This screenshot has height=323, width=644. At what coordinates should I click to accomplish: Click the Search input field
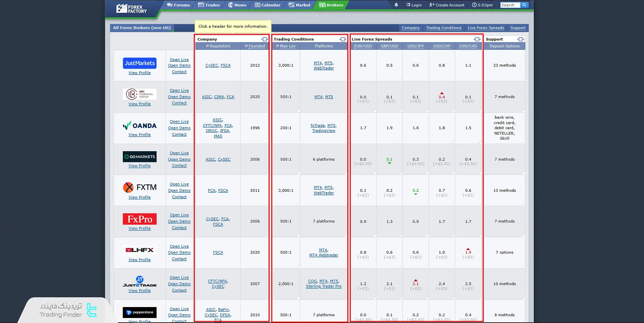pos(510,5)
